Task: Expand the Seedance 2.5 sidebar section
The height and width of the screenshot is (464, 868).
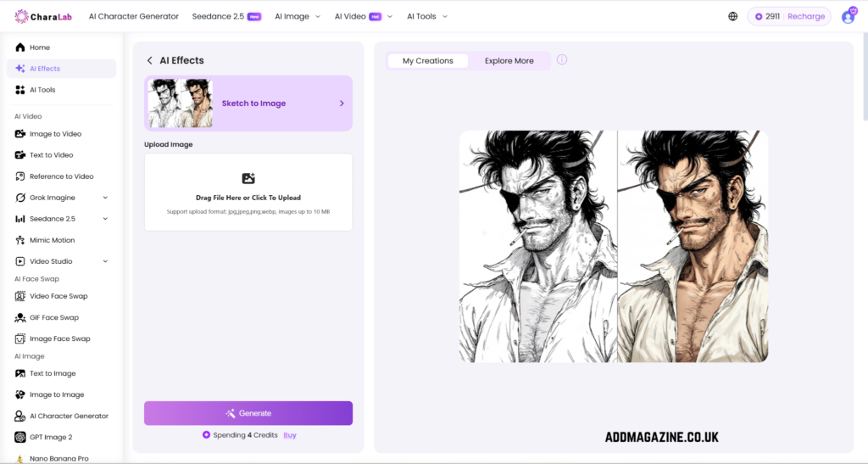Action: click(x=105, y=219)
